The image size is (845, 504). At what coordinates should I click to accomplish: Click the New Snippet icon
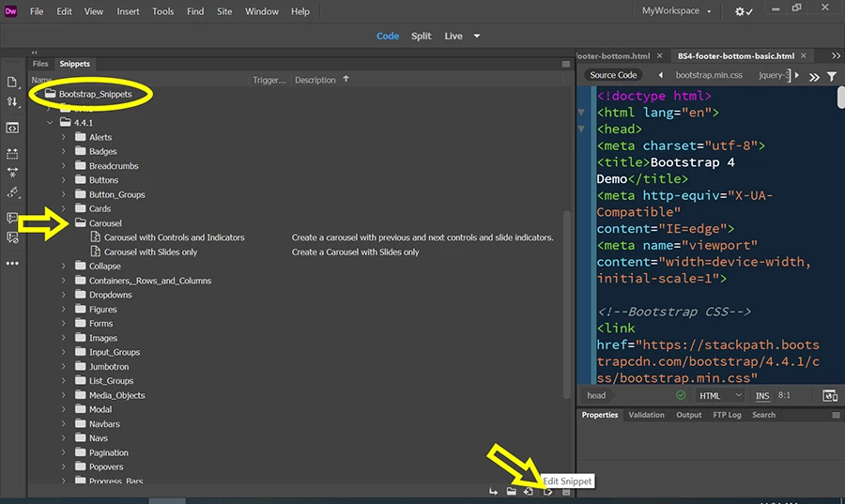click(528, 491)
